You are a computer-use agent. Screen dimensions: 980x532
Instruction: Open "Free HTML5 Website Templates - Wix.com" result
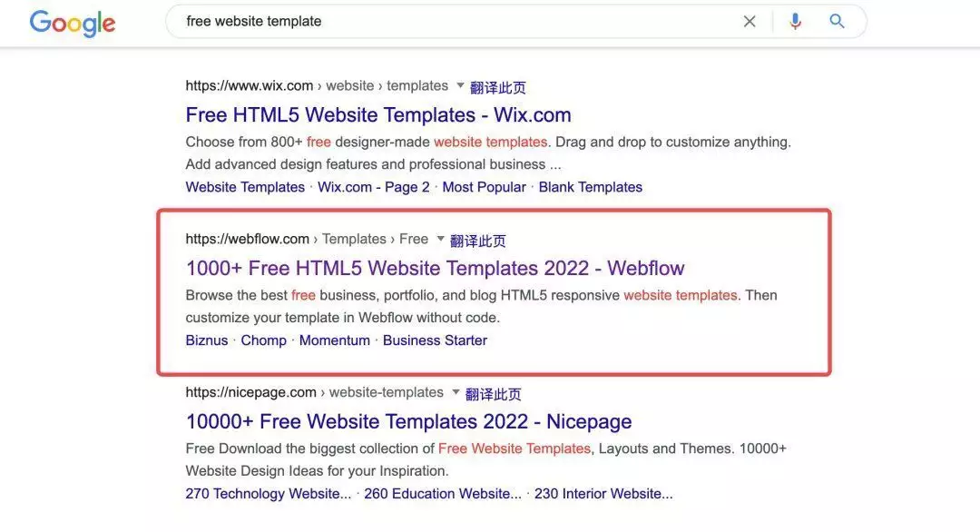coord(378,115)
